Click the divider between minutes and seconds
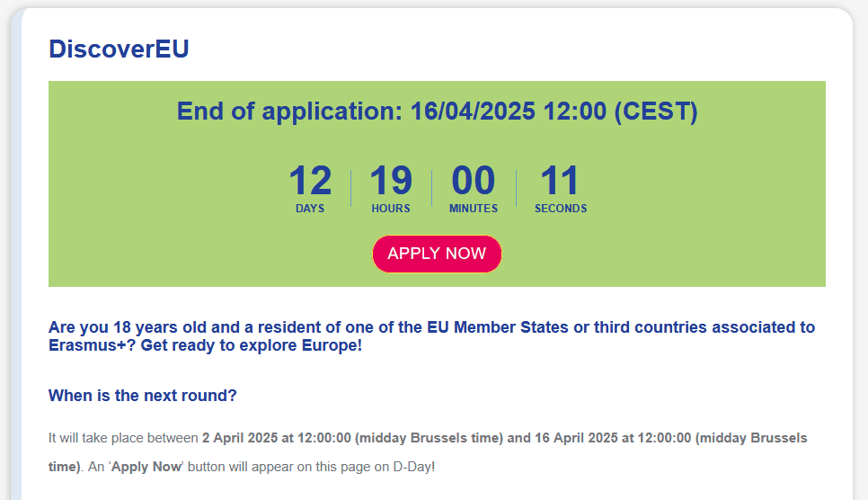The height and width of the screenshot is (500, 868). (x=516, y=188)
